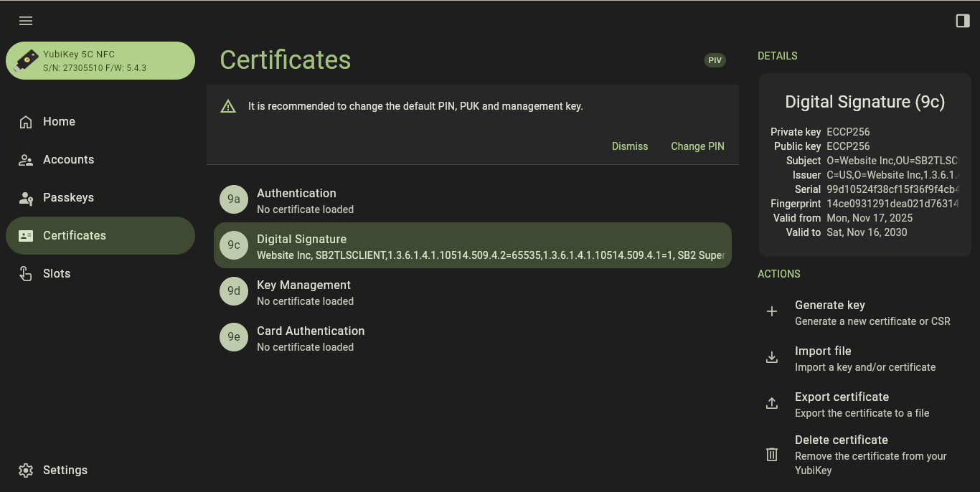Viewport: 980px width, 492px height.
Task: Click the YubiKey 5C NFC device card
Action: pyautogui.click(x=100, y=61)
